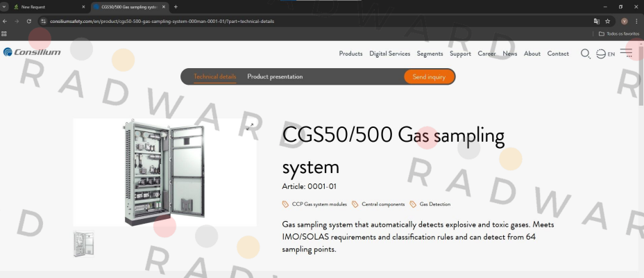The height and width of the screenshot is (278, 644).
Task: Select the Product presentation tab
Action: [x=275, y=76]
